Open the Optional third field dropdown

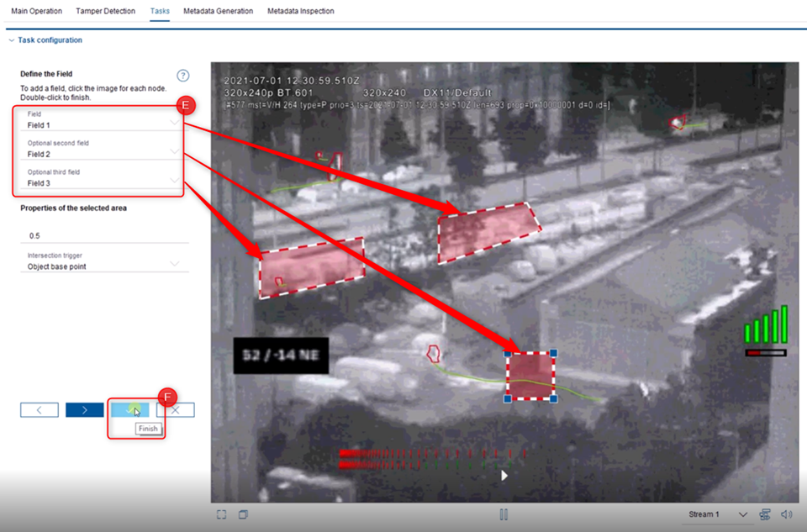(x=101, y=179)
